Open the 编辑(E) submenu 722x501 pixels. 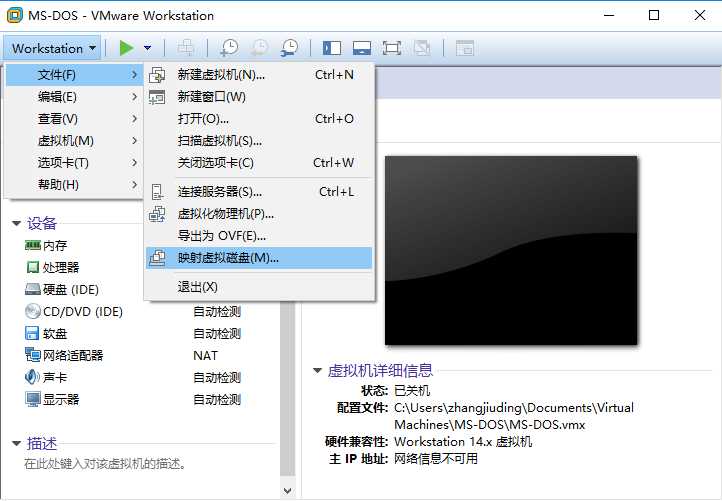[74, 97]
